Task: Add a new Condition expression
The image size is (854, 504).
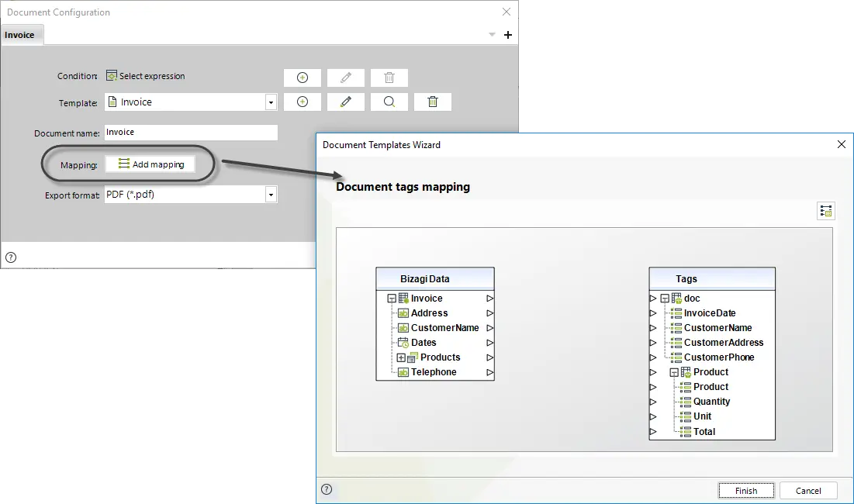Action: click(303, 78)
